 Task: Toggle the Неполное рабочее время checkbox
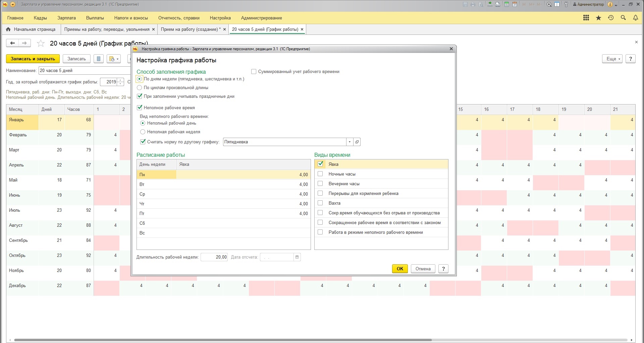pyautogui.click(x=140, y=108)
